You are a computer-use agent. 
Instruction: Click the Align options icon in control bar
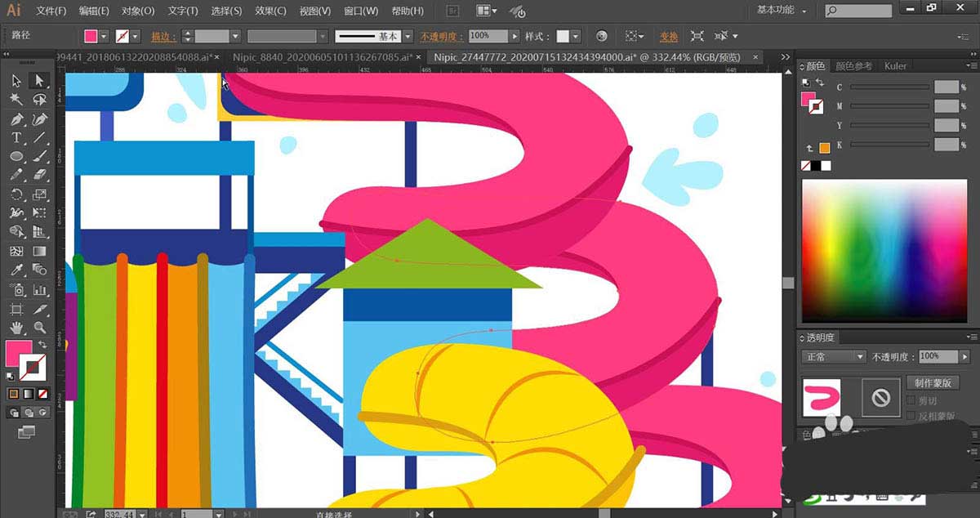point(634,36)
